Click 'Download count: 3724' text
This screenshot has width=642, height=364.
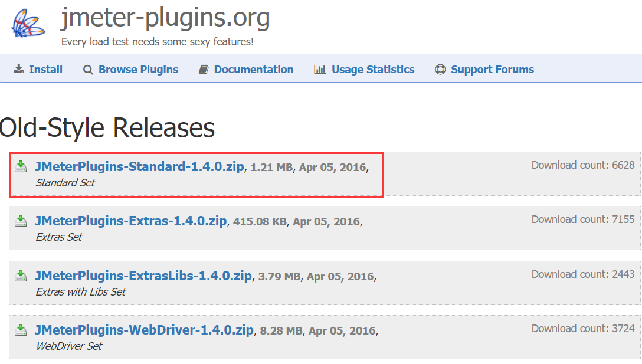[x=583, y=329]
